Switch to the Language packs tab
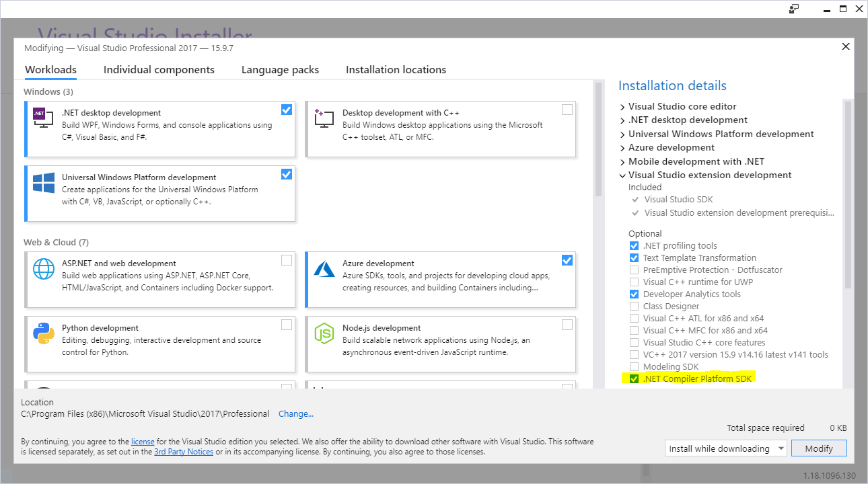868x484 pixels. pos(280,69)
